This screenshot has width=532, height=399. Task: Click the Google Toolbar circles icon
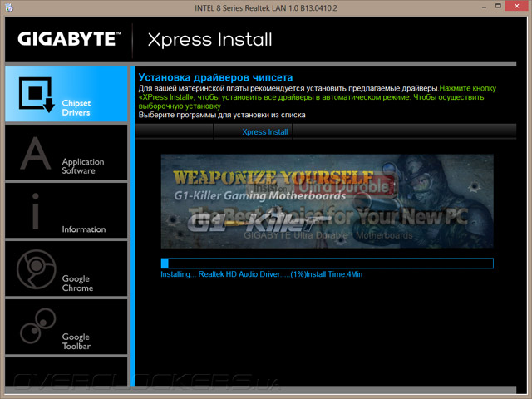click(37, 326)
